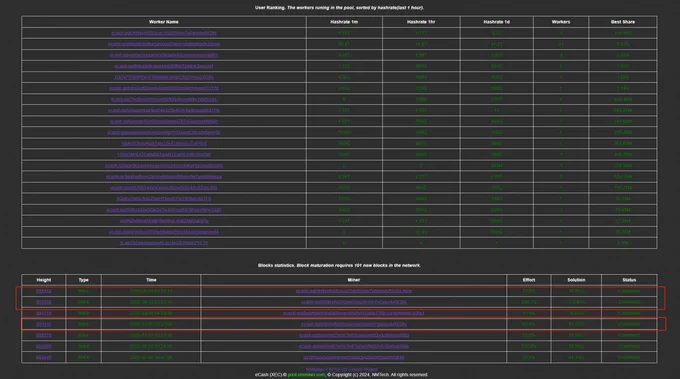The image size is (680, 379).
Task: Open the miner address link in the first blocks row
Action: 353,291
